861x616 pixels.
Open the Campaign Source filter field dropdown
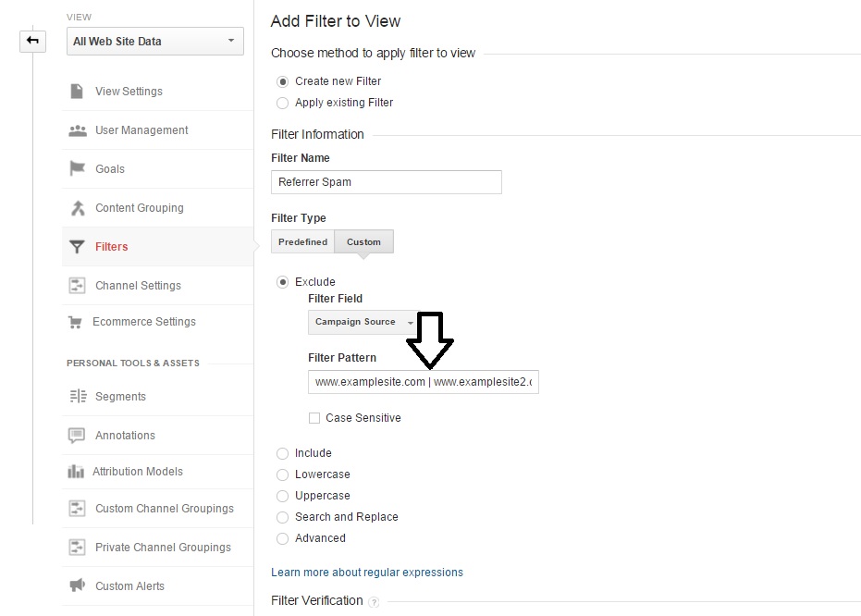click(363, 322)
